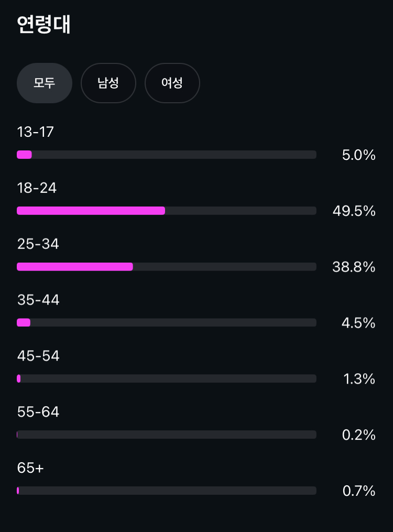The image size is (393, 532).
Task: Click the 1.3% percentage value
Action: [x=359, y=379]
